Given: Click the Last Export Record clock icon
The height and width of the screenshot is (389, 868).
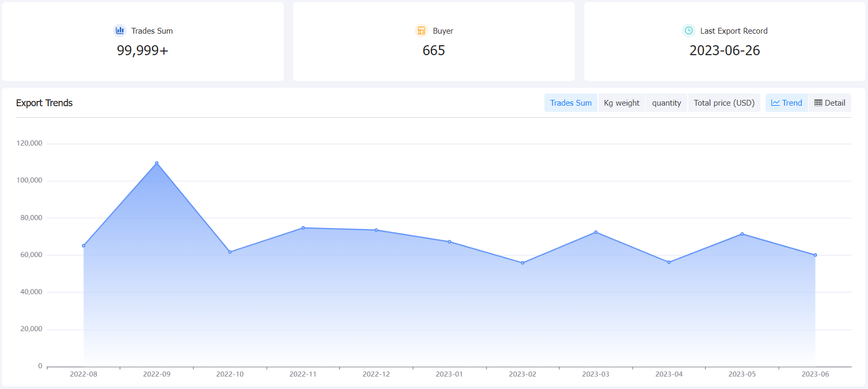Looking at the screenshot, I should 688,30.
